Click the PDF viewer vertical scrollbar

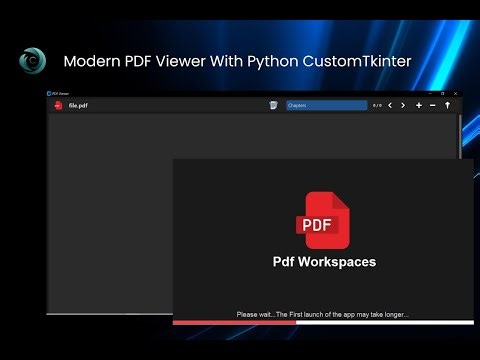coord(460,137)
